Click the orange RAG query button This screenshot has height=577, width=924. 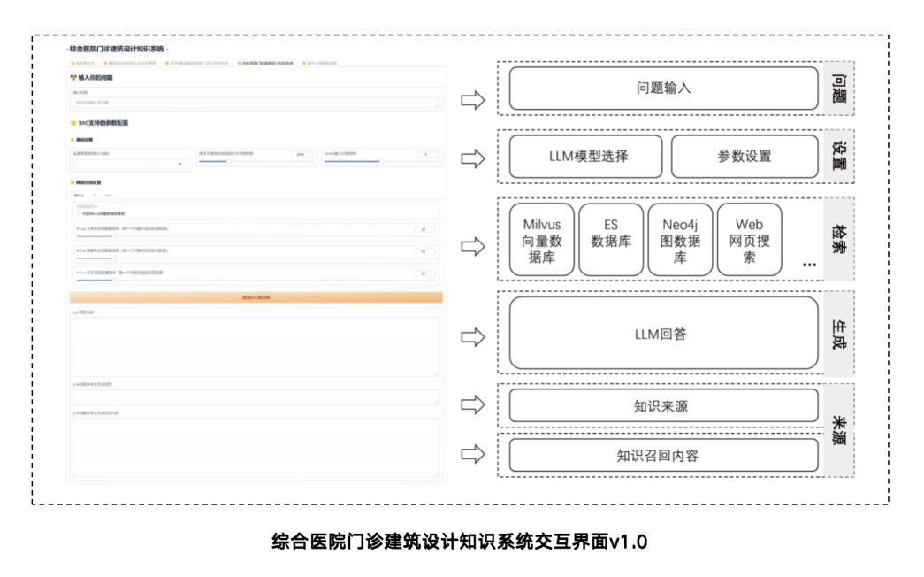point(256,297)
